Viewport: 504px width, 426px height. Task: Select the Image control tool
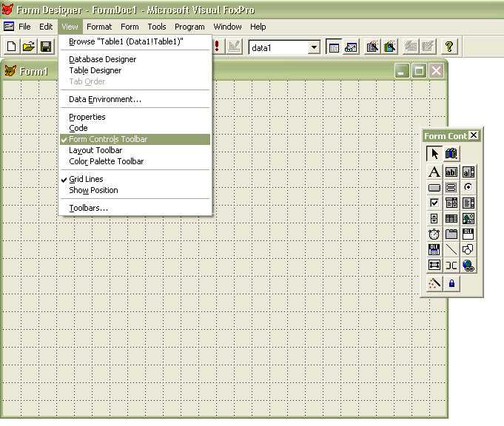click(x=468, y=218)
